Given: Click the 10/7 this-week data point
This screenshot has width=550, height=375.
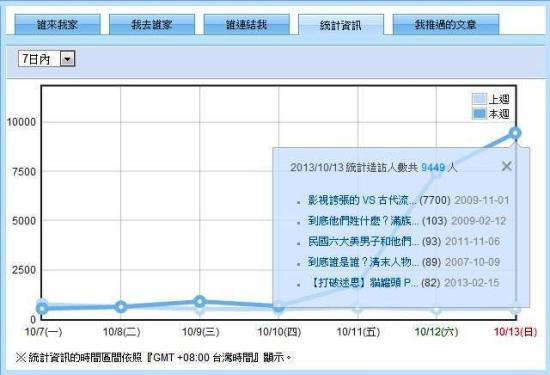Looking at the screenshot, I should [42, 309].
